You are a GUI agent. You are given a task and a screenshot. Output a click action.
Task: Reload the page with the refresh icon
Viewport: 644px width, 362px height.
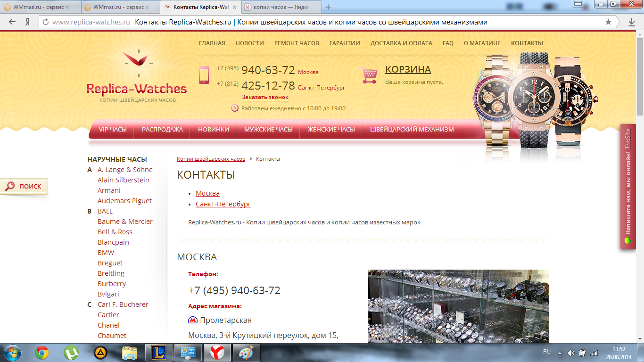pos(45,22)
